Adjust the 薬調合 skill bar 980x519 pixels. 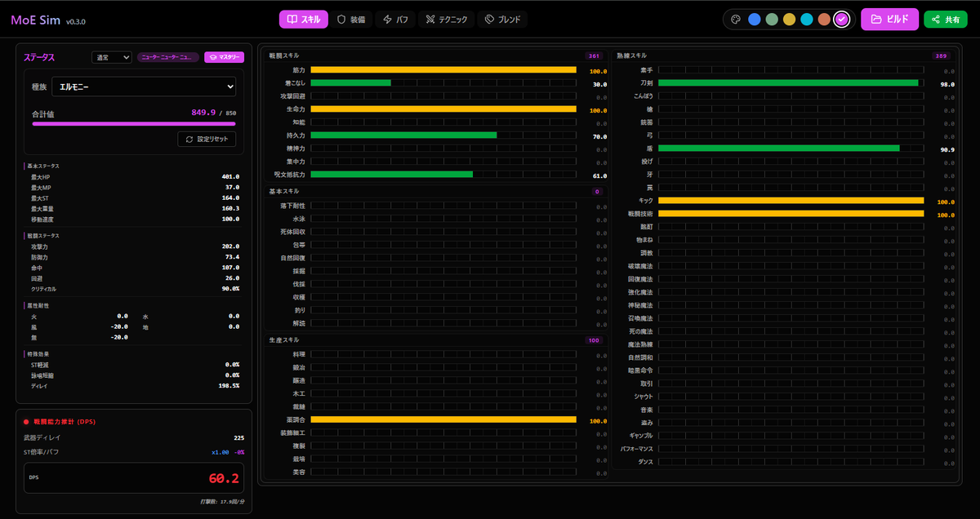[x=443, y=420]
